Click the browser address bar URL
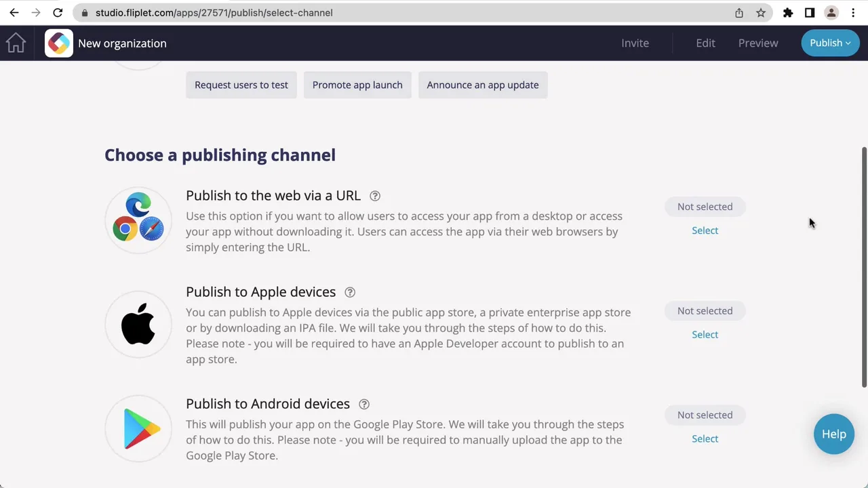The width and height of the screenshot is (868, 488). tap(214, 13)
